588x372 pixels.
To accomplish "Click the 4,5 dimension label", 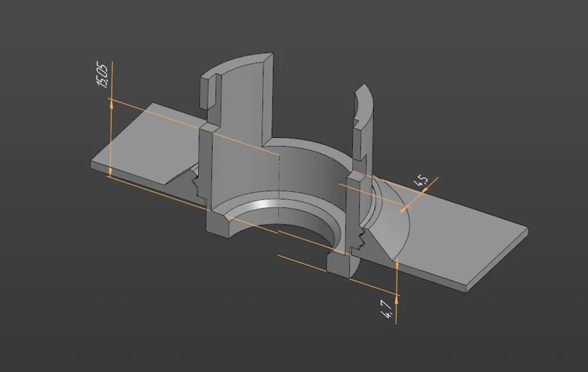I will 421,181.
